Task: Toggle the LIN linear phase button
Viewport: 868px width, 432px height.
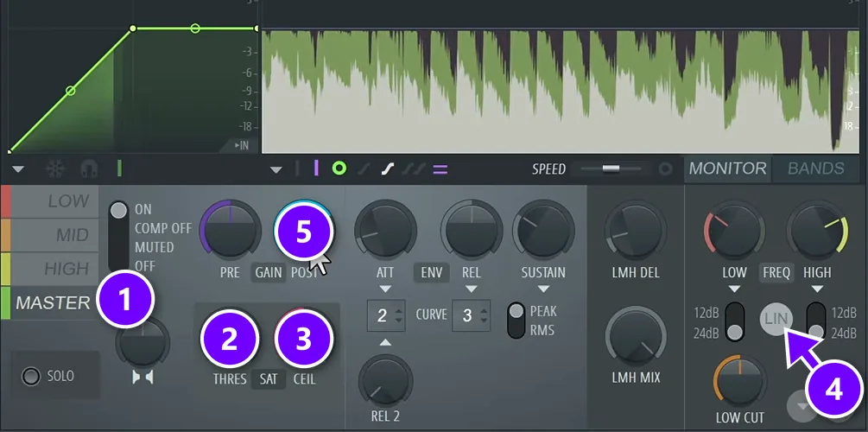Action: click(x=776, y=319)
